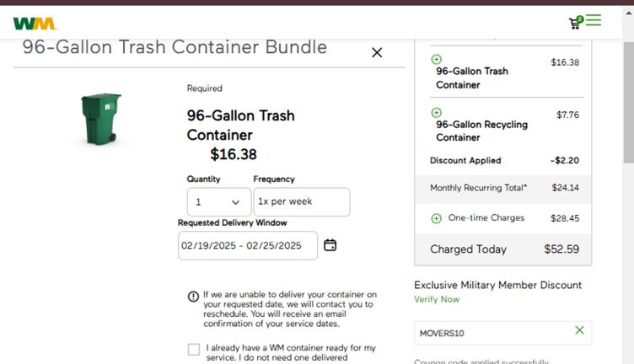This screenshot has width=634, height=364.
Task: Click the $16.38 price under product title
Action: tap(234, 154)
